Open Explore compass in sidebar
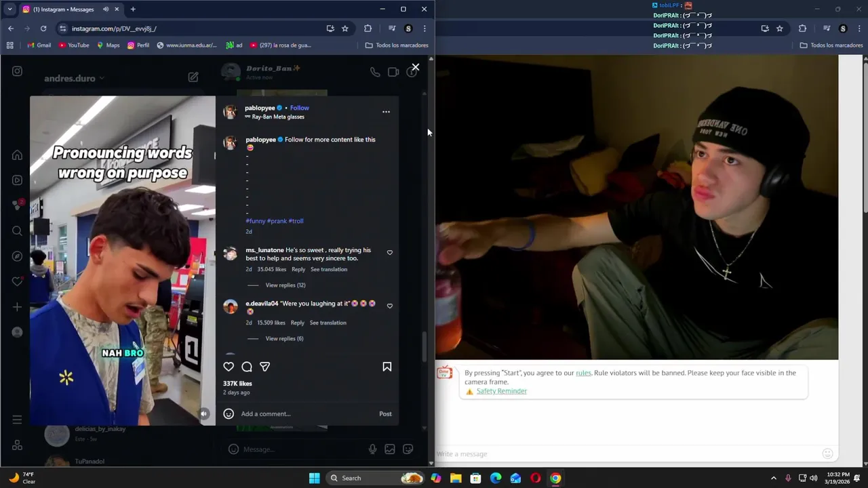 [17, 256]
